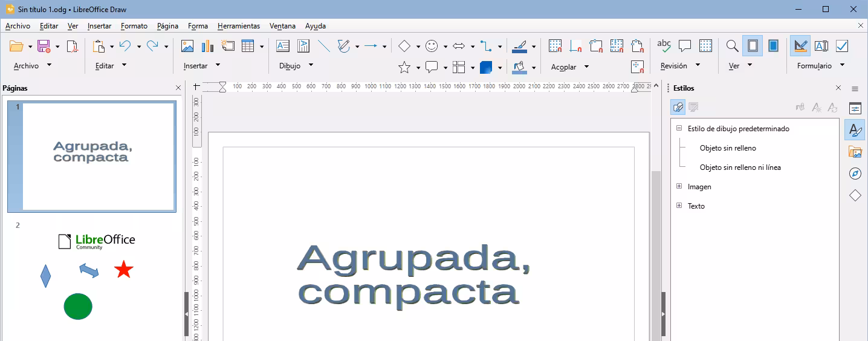Select the 3D Objects tool
Image resolution: width=868 pixels, height=341 pixels.
click(x=486, y=67)
